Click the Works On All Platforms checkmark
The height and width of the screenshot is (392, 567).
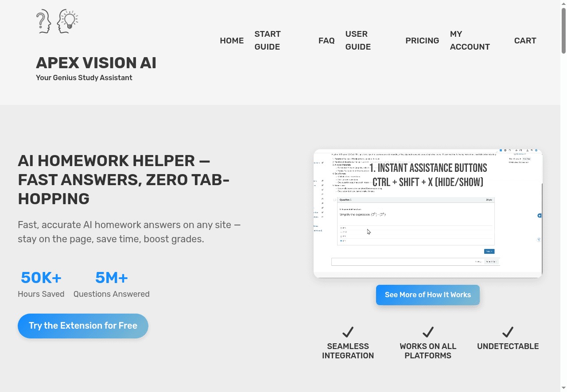[428, 332]
